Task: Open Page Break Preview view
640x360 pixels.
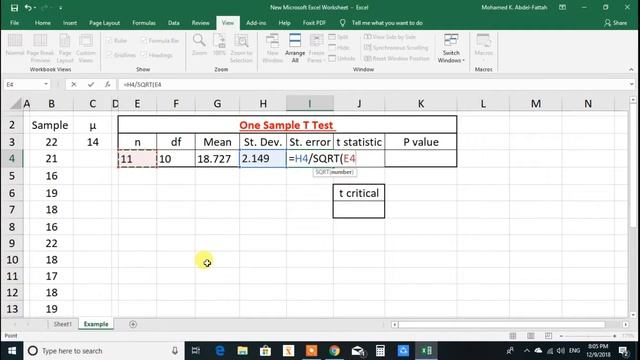Action: [40, 48]
